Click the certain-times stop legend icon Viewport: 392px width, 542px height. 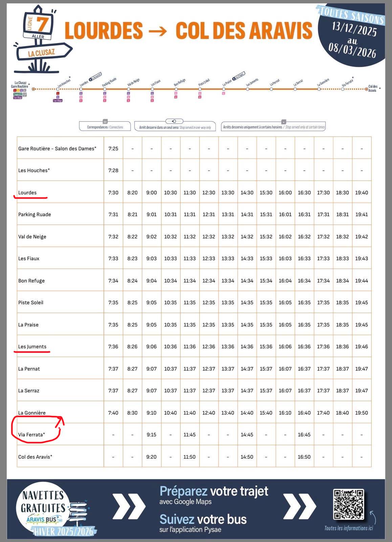[284, 122]
